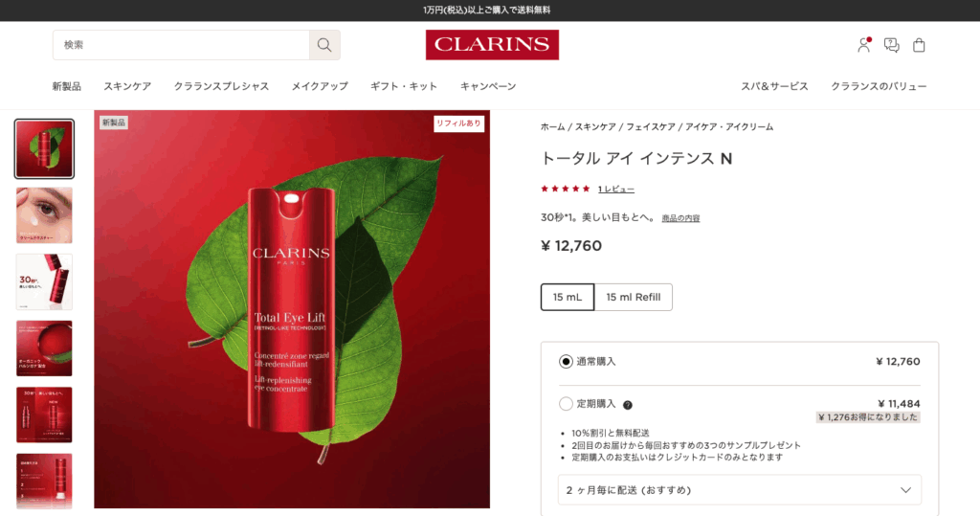Open the shopping bag icon
The height and width of the screenshot is (516, 980).
(919, 45)
